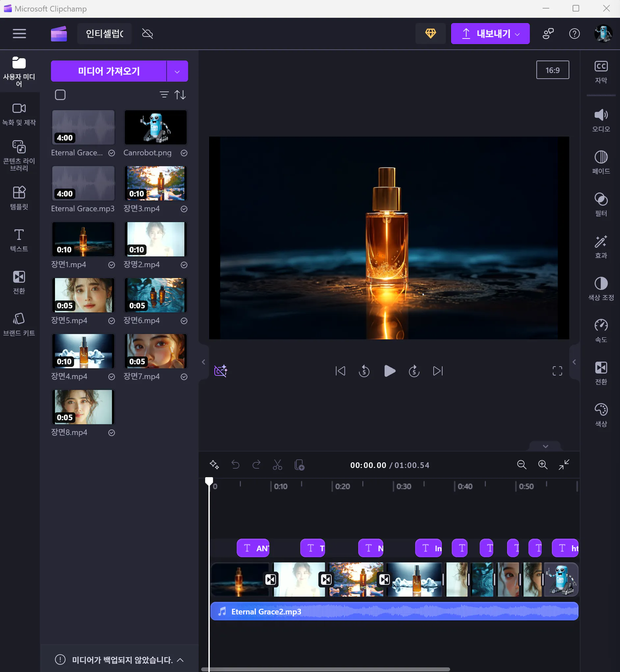This screenshot has height=672, width=620.
Task: Zoom in on the timeline
Action: [x=543, y=465]
